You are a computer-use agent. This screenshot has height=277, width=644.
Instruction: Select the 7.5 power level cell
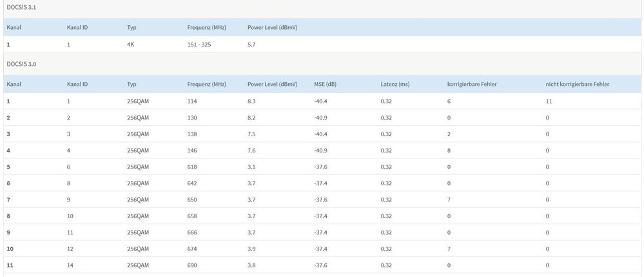[252, 134]
